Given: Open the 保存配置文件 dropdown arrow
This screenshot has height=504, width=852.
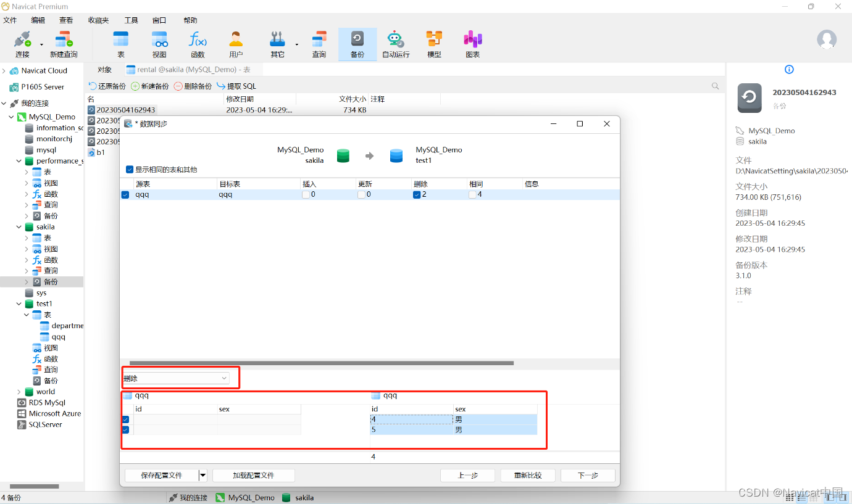Looking at the screenshot, I should [x=203, y=476].
